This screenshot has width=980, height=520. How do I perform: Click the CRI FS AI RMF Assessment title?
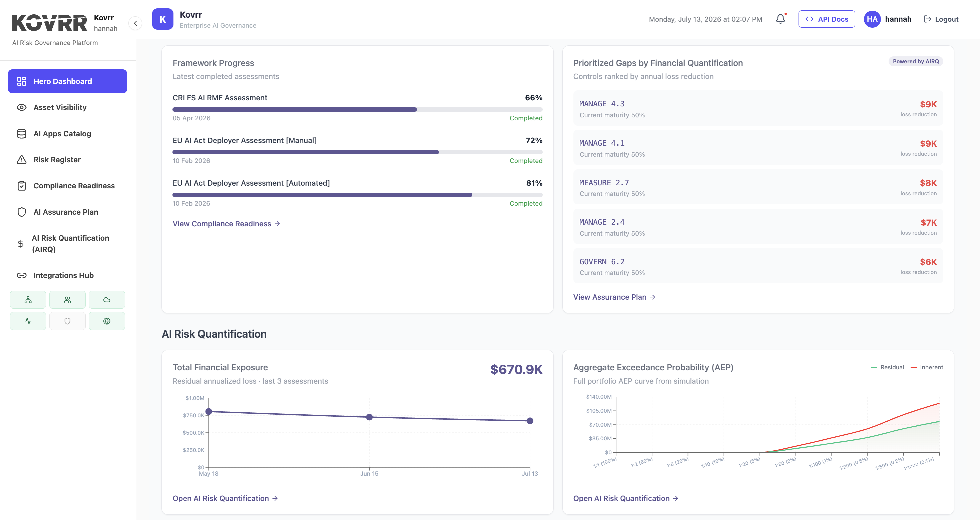pyautogui.click(x=220, y=98)
